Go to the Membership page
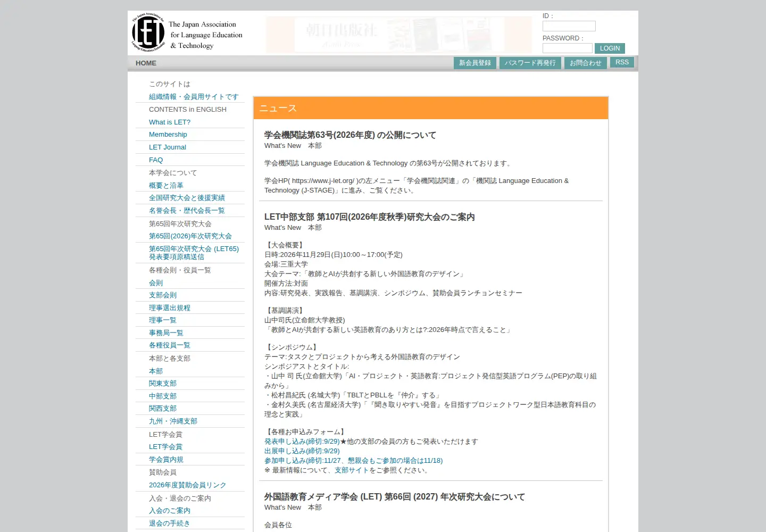The height and width of the screenshot is (532, 766). (168, 135)
